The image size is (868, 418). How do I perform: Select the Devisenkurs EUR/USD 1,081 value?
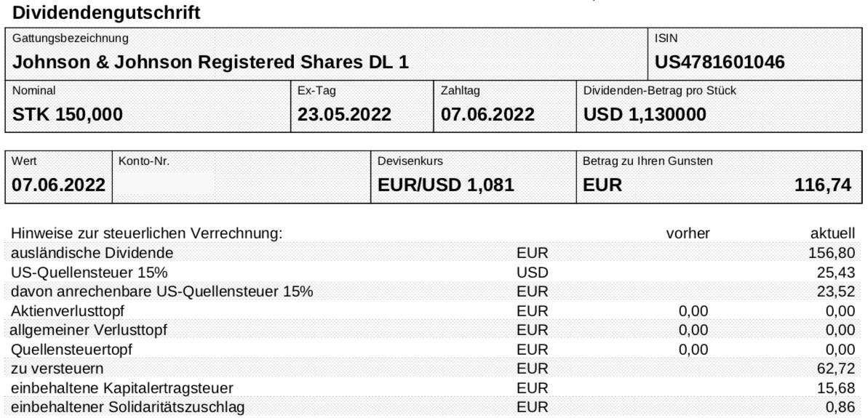[x=445, y=185]
